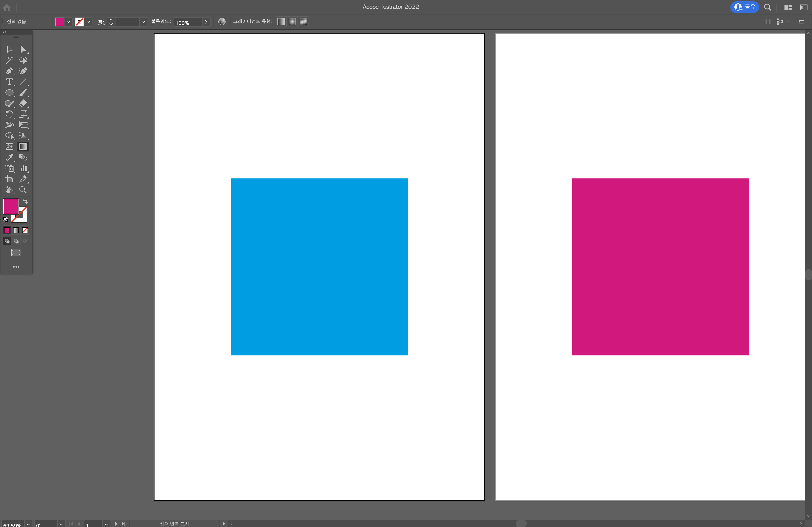Viewport: 812px width, 527px height.
Task: Open fill color dropdown in control bar
Action: point(68,22)
